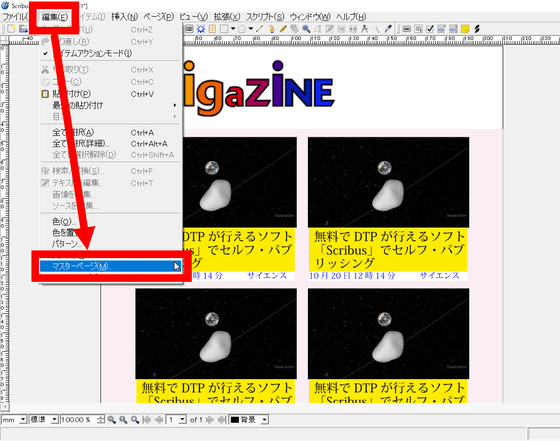Click top-right 10月20日12時14分 date text
Image resolution: width=560 pixels, height=441 pixels.
coord(352,275)
